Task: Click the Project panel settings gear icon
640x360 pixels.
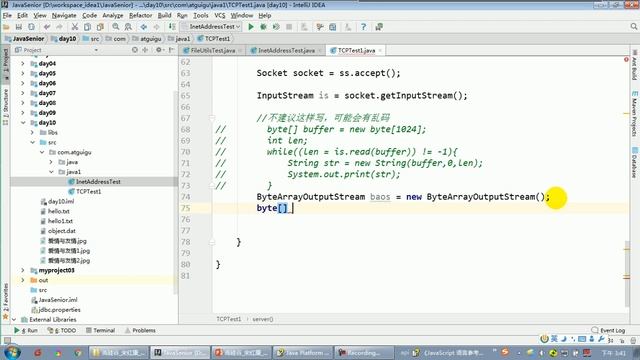Action: click(x=159, y=50)
